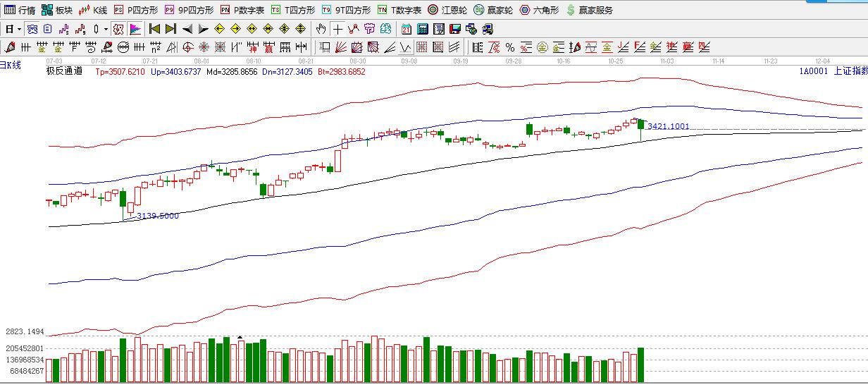The width and height of the screenshot is (868, 385).
Task: Open the 六角形 hexagon tool
Action: point(539,10)
